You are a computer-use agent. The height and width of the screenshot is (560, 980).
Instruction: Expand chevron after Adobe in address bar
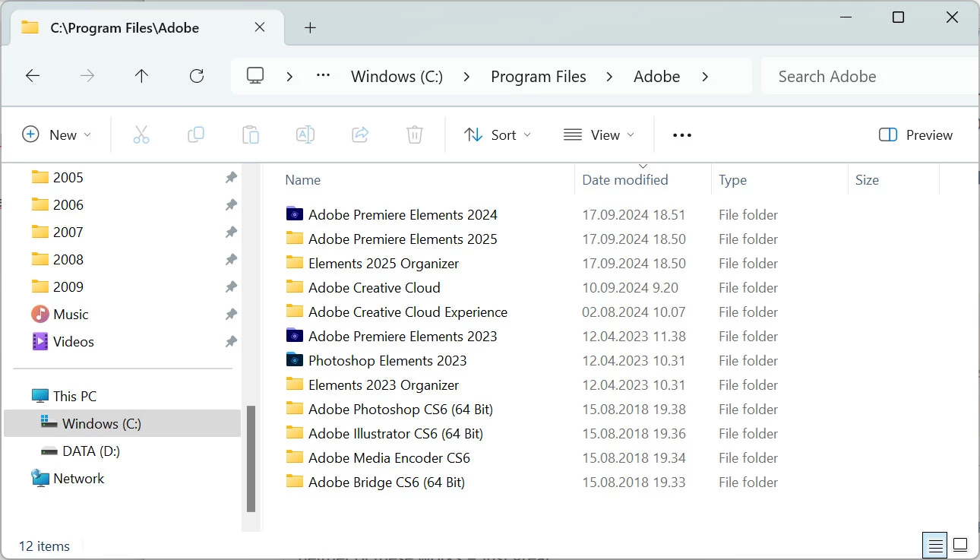tap(705, 76)
